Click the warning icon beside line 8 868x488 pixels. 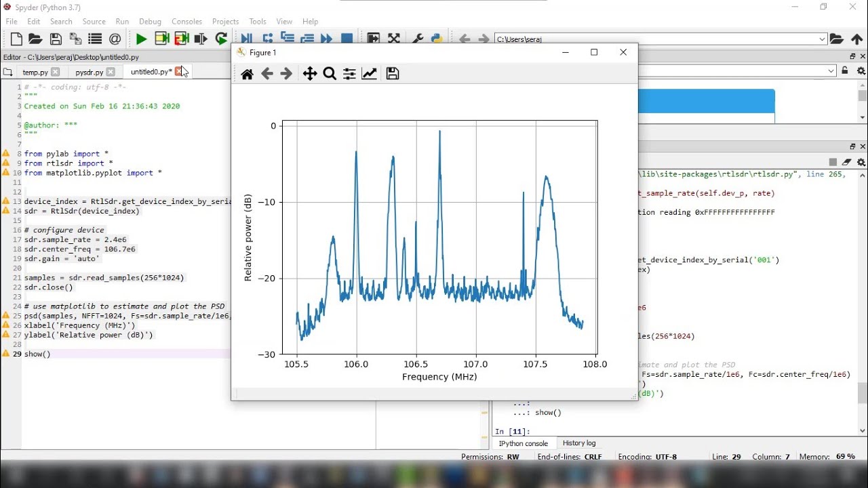tap(6, 154)
